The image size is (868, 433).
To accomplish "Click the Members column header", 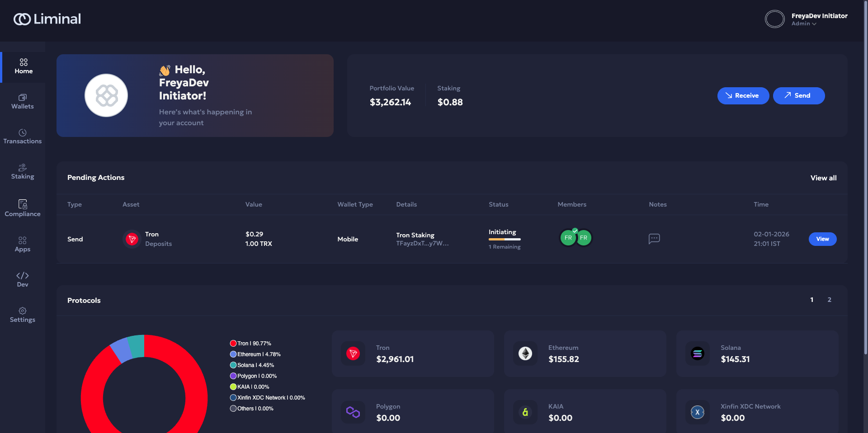I will tap(572, 205).
